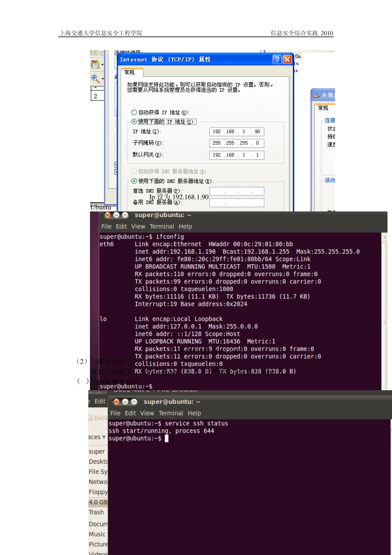Select Floppy drive in File Browser sidebar
Image resolution: width=392 pixels, height=555 pixels.
point(98,492)
